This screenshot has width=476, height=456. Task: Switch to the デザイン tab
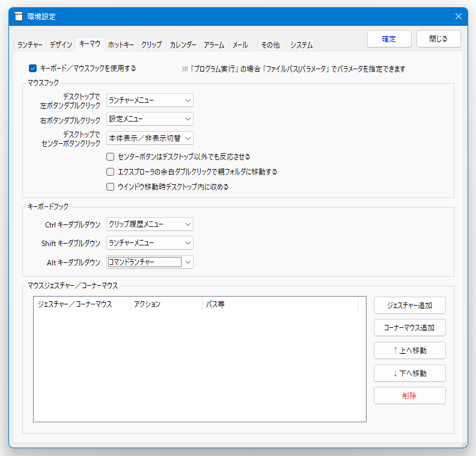(61, 45)
